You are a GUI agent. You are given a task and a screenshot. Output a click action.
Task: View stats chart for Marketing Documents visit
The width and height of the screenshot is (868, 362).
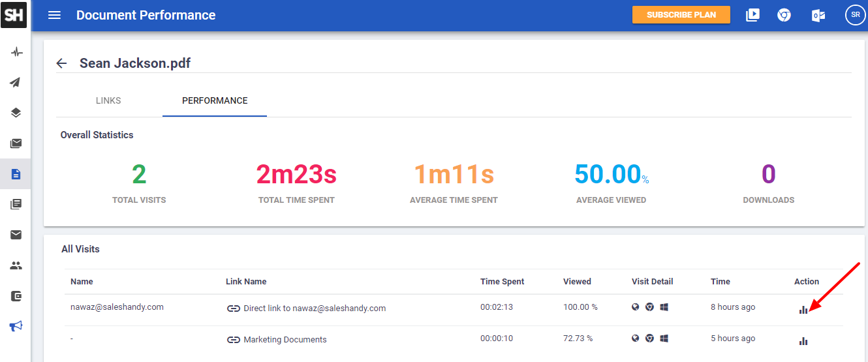803,340
